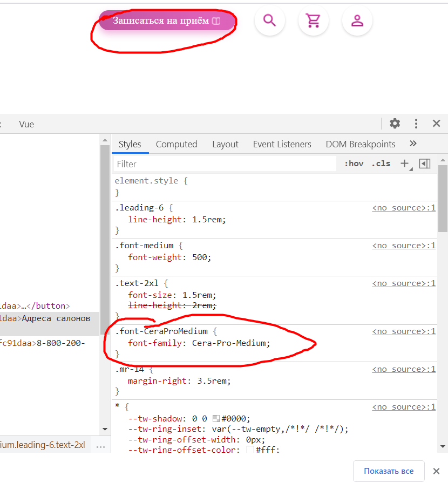Open the Event Listeners tab
Image resolution: width=448 pixels, height=483 pixels.
tap(282, 144)
